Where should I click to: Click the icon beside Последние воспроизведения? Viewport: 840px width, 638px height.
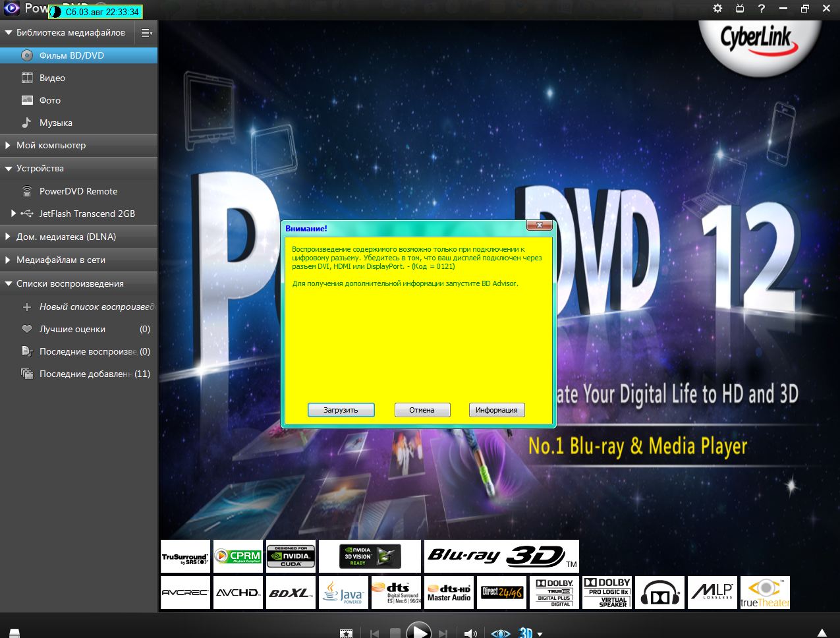27,351
